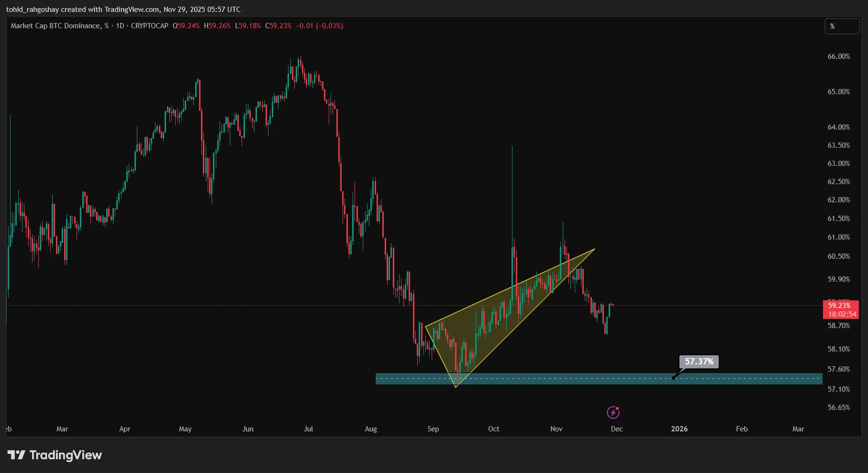Click the TradingView logo at the bottom left
This screenshot has height=473, width=868.
coord(55,455)
